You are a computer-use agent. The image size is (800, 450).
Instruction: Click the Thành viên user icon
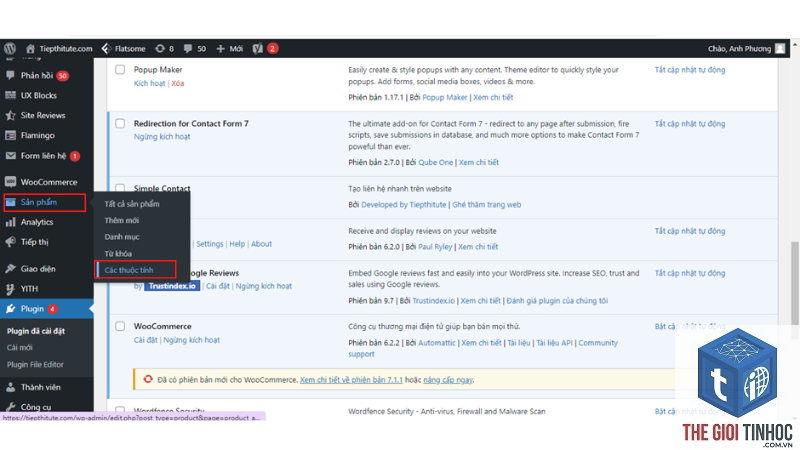click(10, 387)
